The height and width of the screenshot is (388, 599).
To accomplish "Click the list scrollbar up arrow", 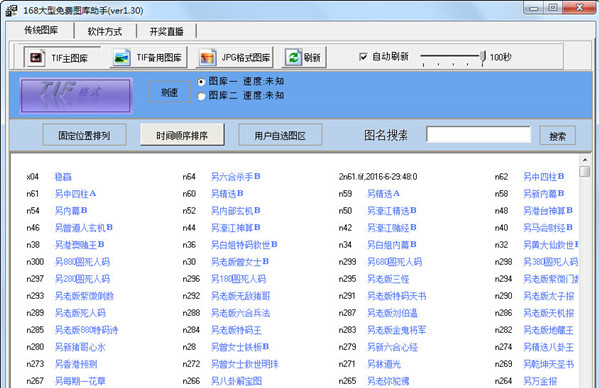I will pyautogui.click(x=585, y=160).
